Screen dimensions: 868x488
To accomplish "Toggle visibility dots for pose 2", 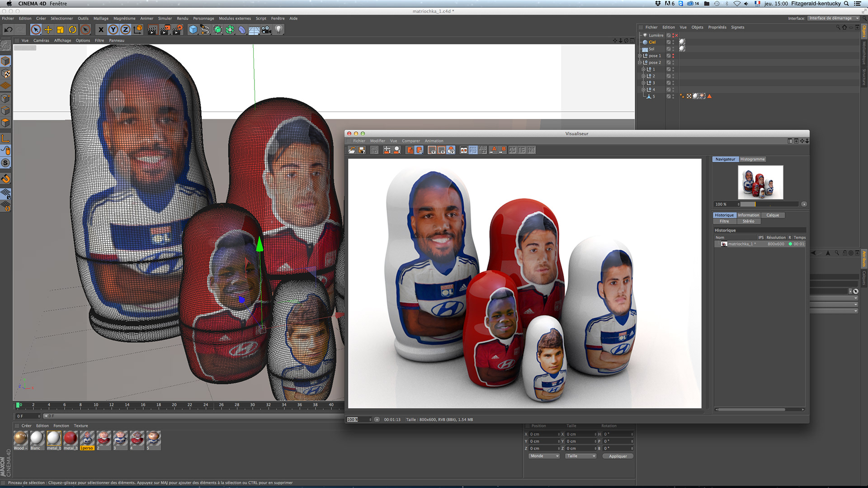I will coord(673,63).
